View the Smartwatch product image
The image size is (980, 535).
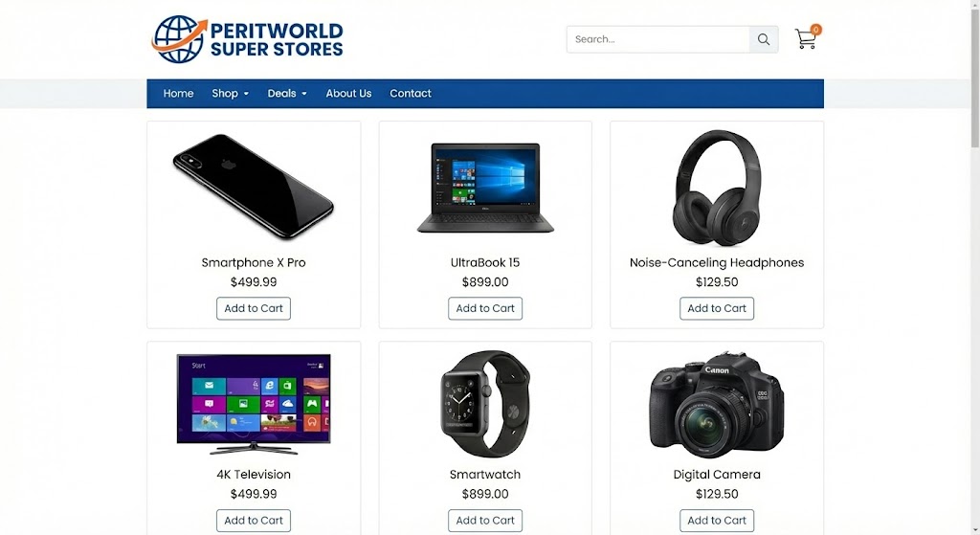(485, 404)
